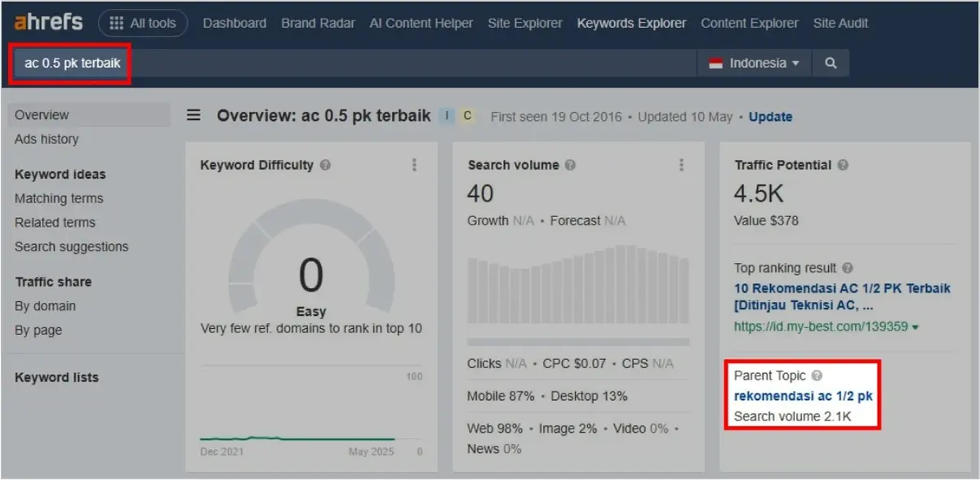This screenshot has width=980, height=480.
Task: Open parent topic rekomendasi ac 1/2 pk
Action: 804,396
